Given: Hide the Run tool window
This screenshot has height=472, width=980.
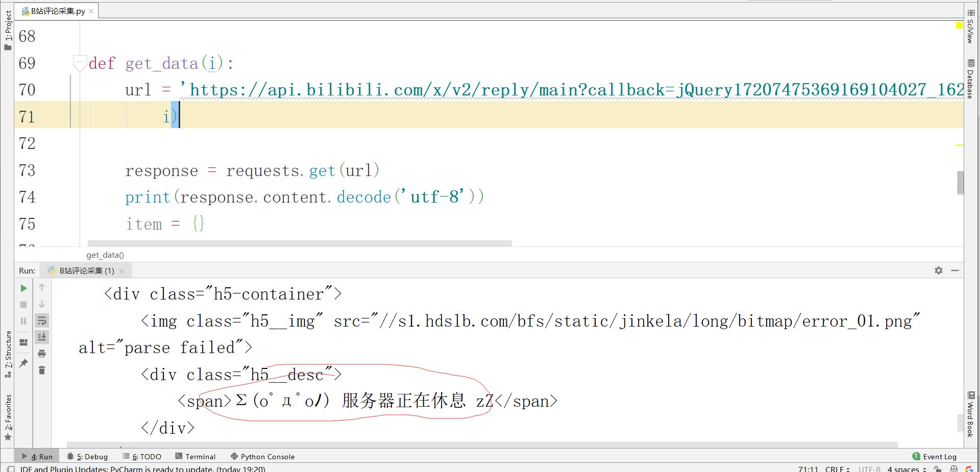Looking at the screenshot, I should [x=955, y=270].
